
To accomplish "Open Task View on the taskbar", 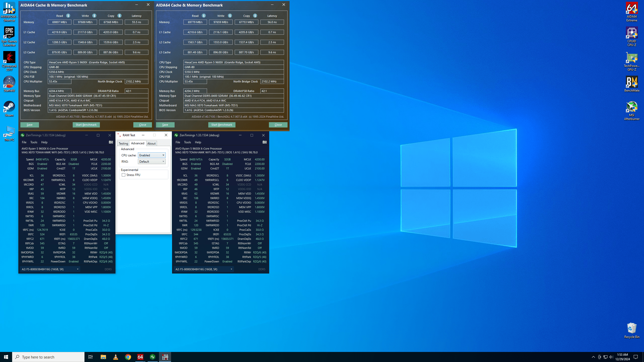I will click(91, 357).
